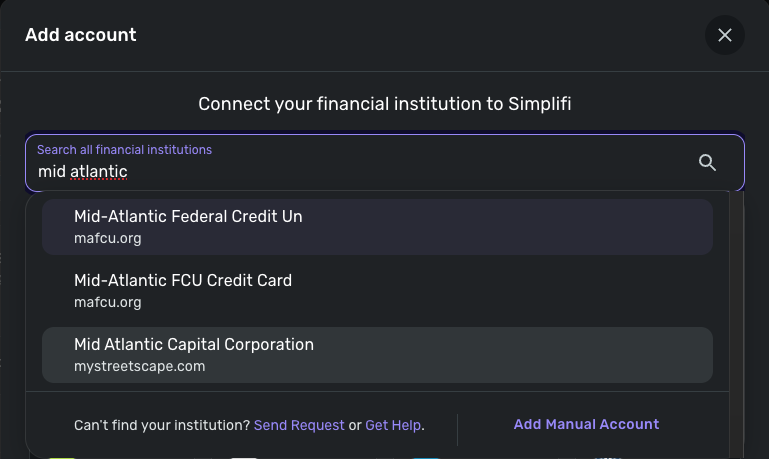769x459 pixels.
Task: Click the magnifier search icon
Action: point(707,163)
